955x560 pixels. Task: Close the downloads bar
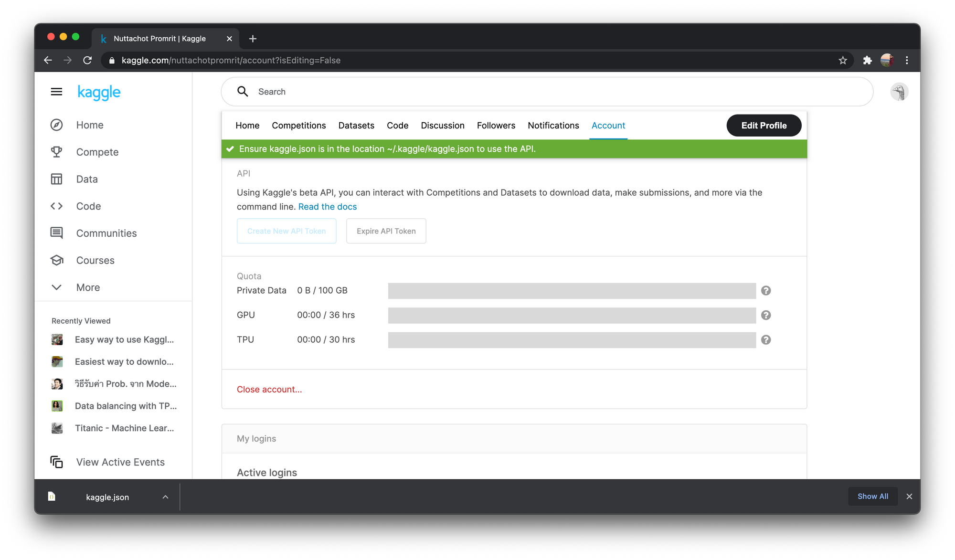(909, 497)
